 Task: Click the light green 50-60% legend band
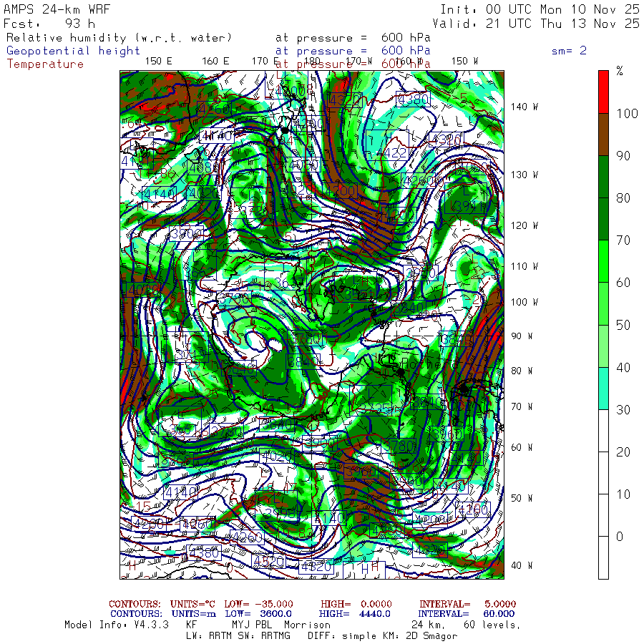603,303
